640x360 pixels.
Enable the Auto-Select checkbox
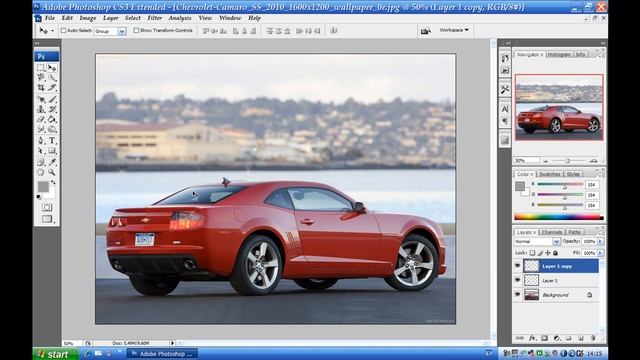(x=63, y=31)
